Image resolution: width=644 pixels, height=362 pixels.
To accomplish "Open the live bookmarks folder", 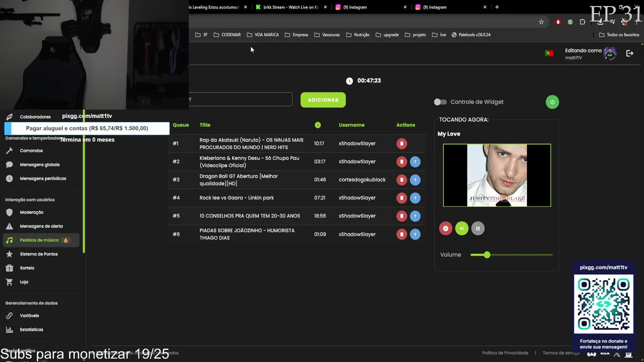I will pos(439,35).
